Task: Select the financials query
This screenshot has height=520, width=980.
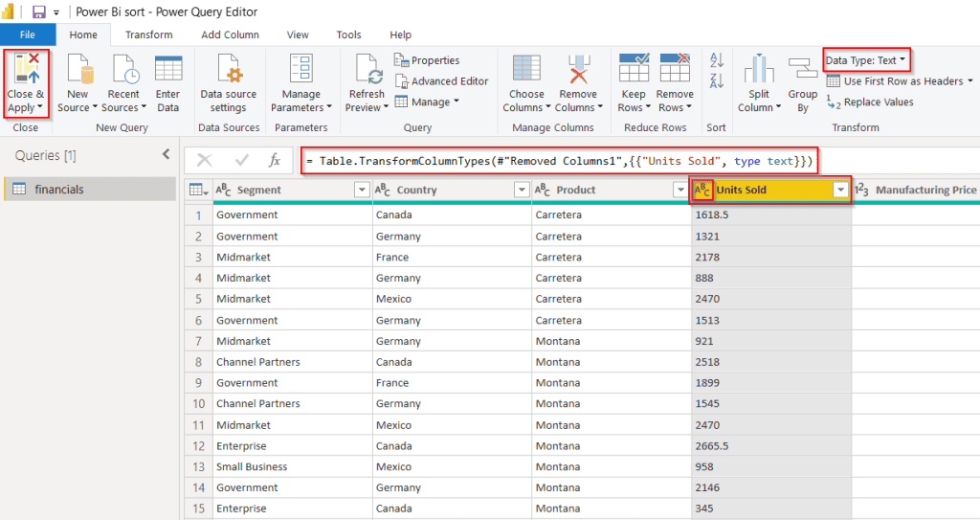Action: [x=90, y=189]
